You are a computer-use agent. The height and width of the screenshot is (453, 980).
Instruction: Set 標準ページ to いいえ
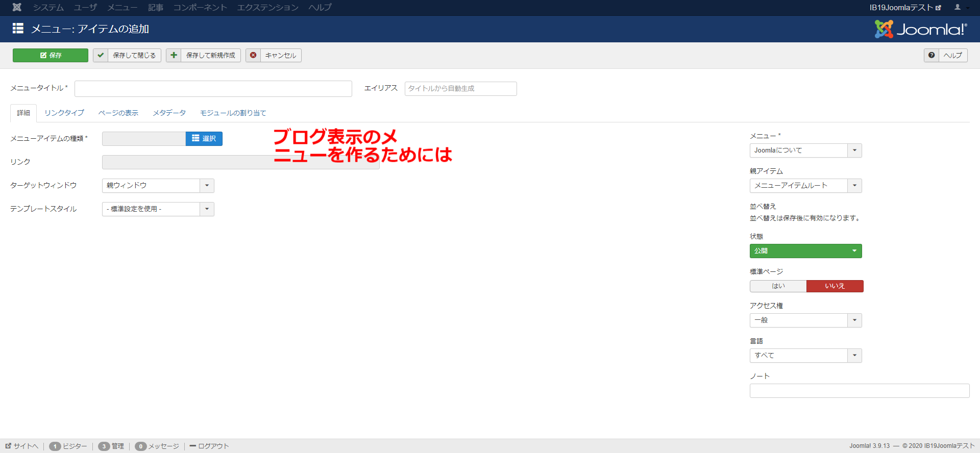[835, 286]
